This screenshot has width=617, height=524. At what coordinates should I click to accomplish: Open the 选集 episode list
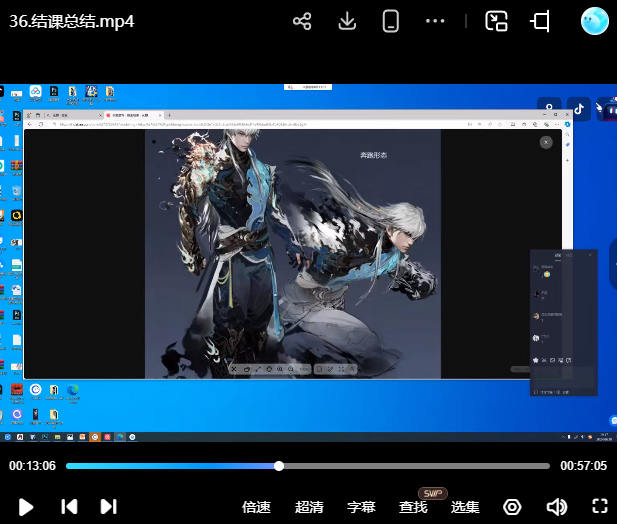pos(465,507)
